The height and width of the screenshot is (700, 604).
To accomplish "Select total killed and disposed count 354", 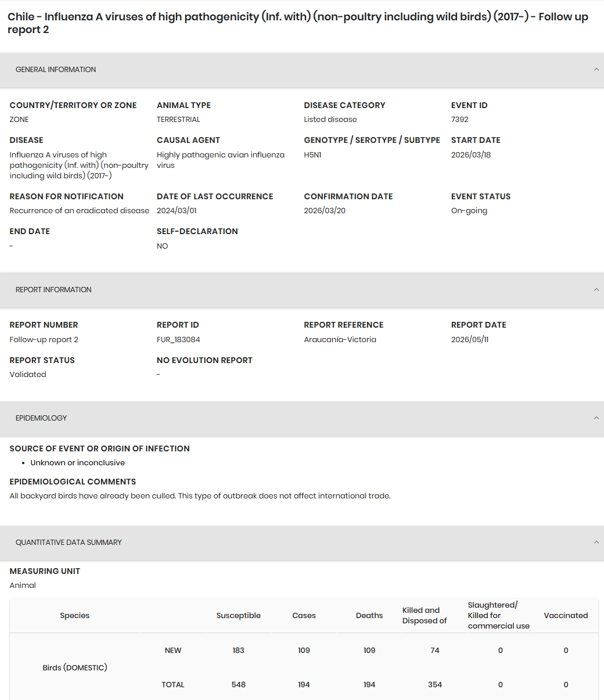I will point(435,685).
